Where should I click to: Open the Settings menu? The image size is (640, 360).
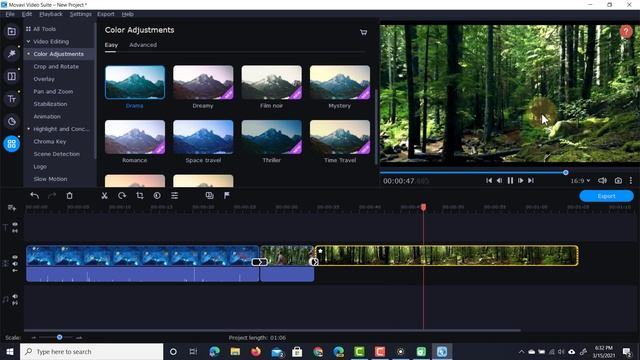[80, 14]
